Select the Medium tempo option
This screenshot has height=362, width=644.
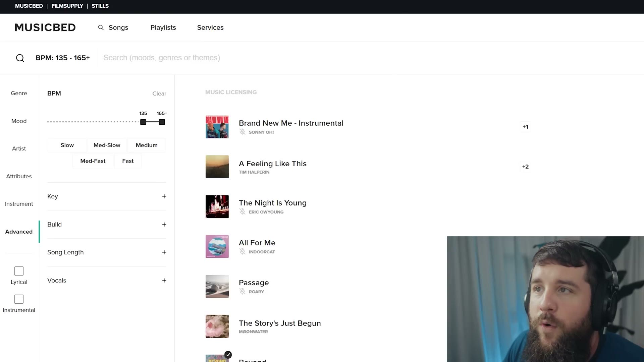coord(147,145)
